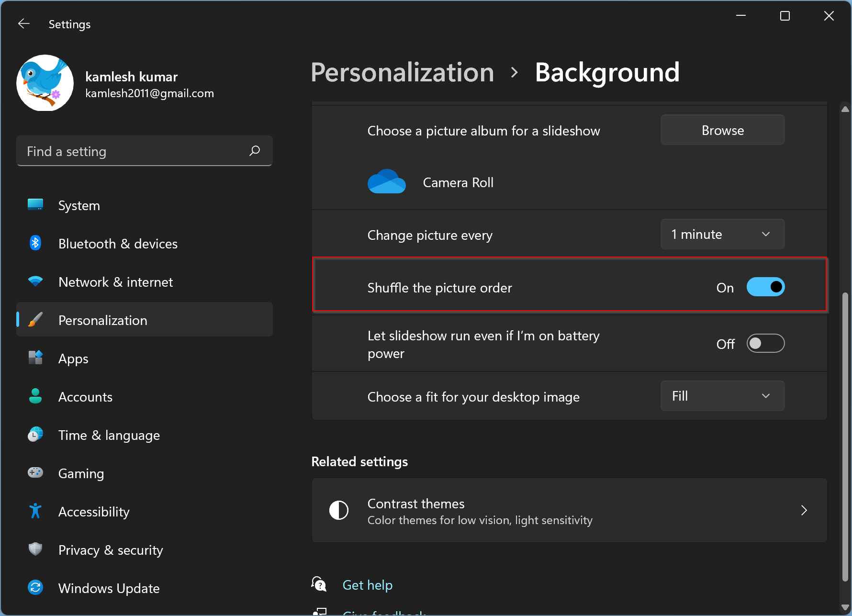Open Network & internet category
The image size is (852, 616).
145,281
